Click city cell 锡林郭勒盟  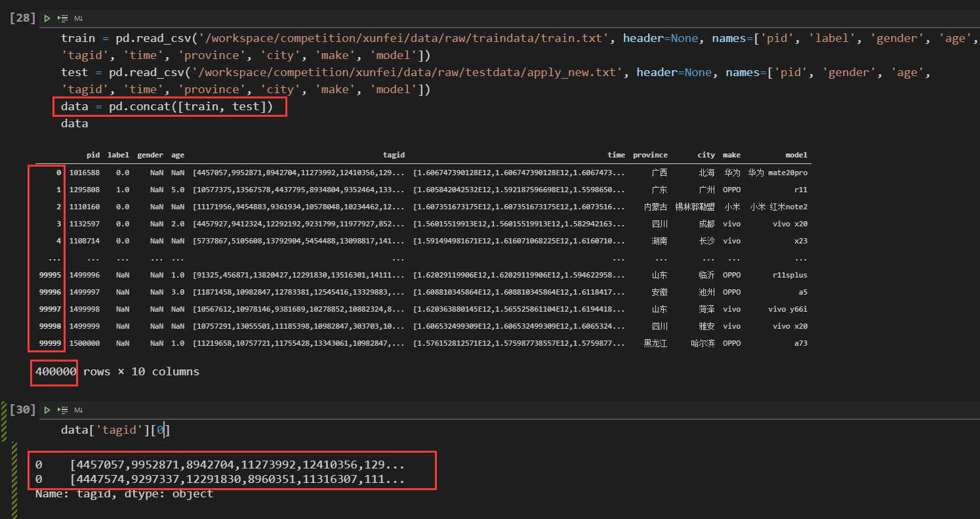tap(695, 207)
